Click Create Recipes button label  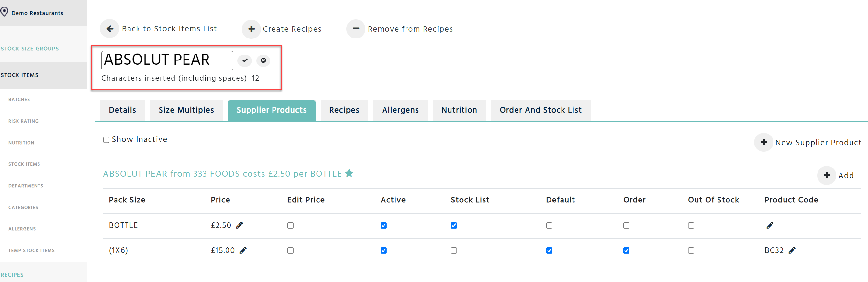pos(292,29)
